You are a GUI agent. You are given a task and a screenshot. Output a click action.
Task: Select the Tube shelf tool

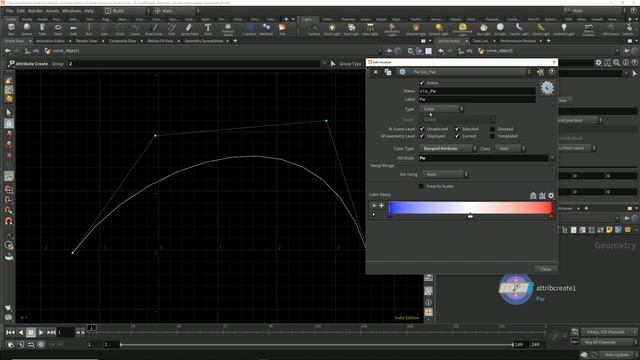[42, 29]
